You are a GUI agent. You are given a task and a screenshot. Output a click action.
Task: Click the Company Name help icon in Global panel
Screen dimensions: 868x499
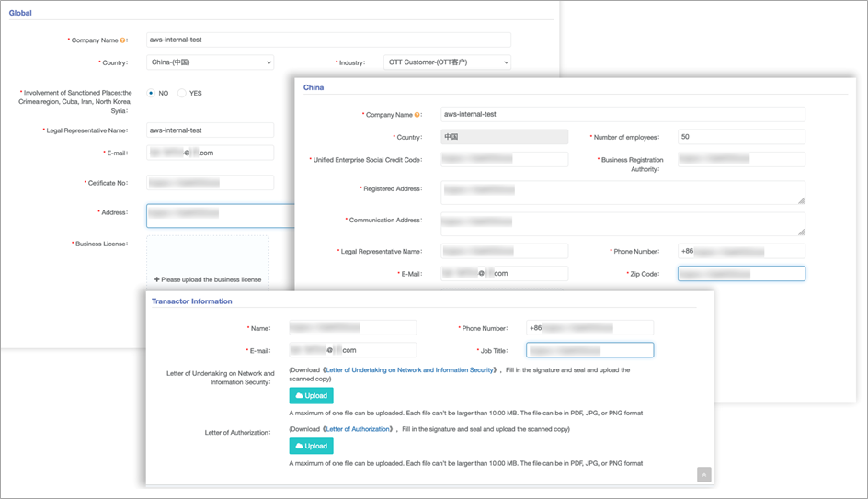[x=122, y=40]
